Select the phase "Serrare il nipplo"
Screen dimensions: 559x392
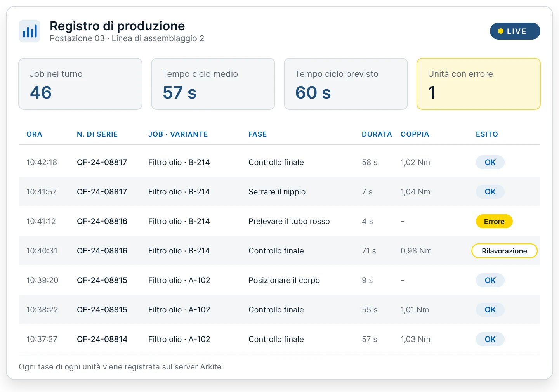tap(277, 192)
